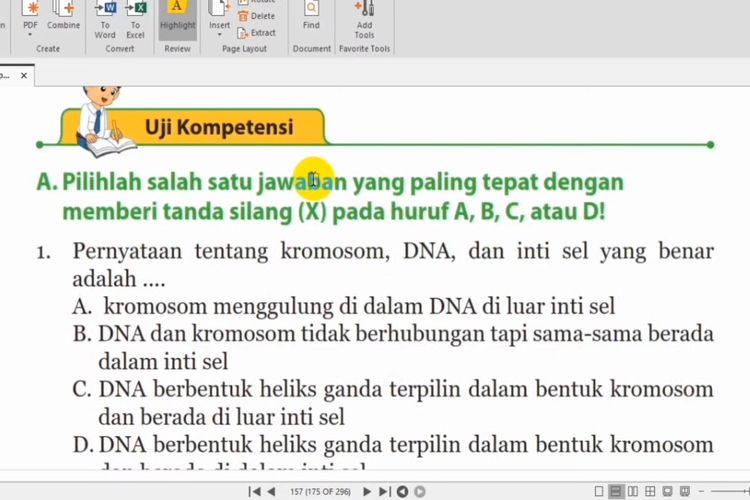Go to next page

coord(367,491)
